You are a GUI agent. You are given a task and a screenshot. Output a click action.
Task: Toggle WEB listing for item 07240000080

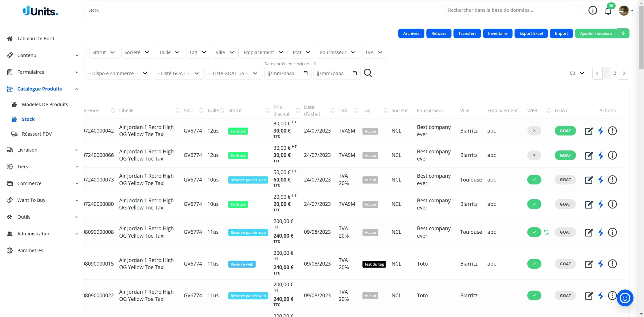coord(534,204)
